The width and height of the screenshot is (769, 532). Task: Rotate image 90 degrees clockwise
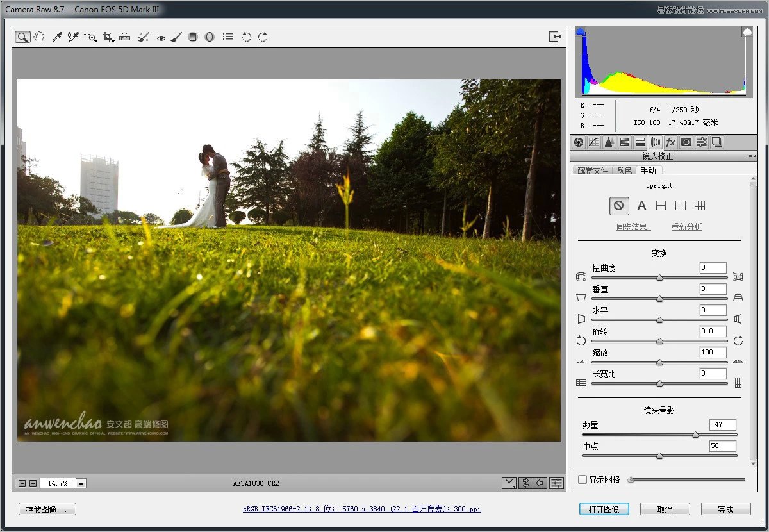(x=263, y=37)
